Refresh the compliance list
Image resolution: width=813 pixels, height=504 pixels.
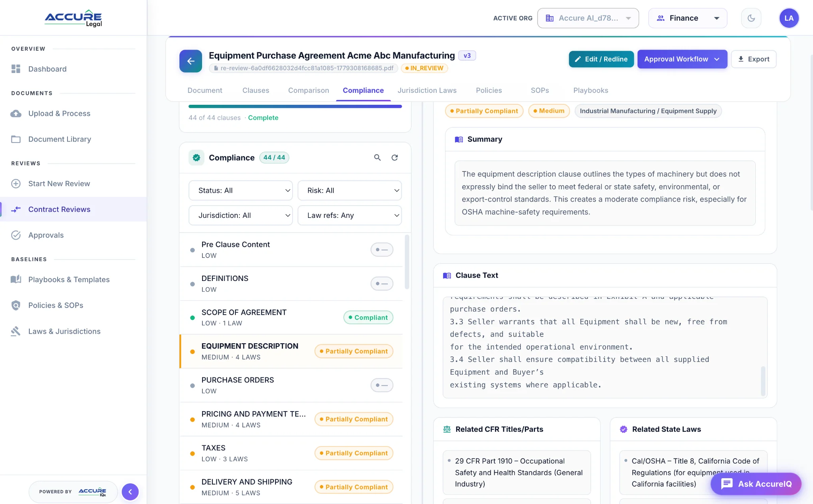[395, 158]
